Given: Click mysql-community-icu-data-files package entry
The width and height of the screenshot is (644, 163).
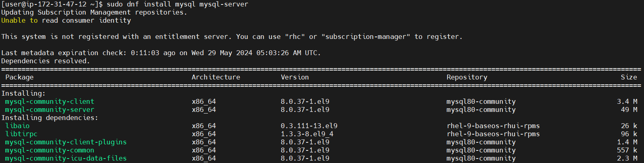Looking at the screenshot, I should coord(66,158).
